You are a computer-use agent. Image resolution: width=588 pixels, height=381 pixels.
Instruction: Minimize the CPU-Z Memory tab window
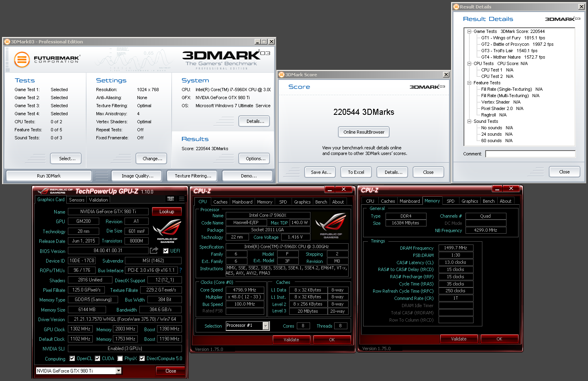tap(497, 188)
